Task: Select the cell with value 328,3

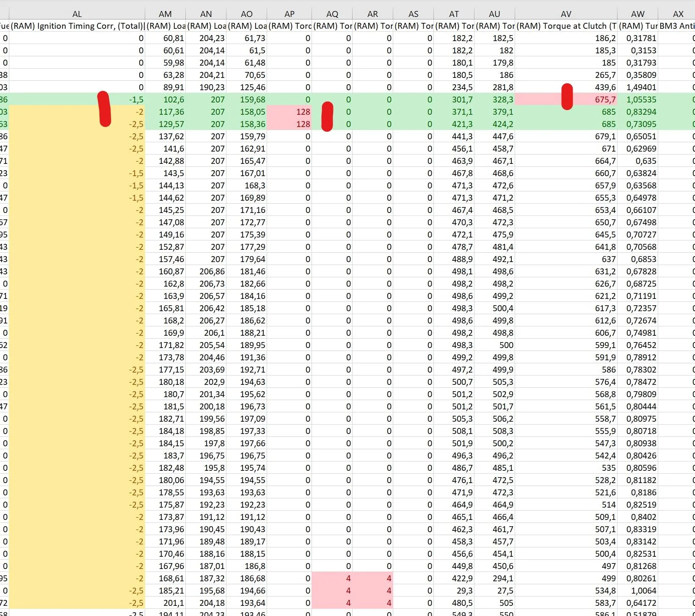Action: (494, 99)
